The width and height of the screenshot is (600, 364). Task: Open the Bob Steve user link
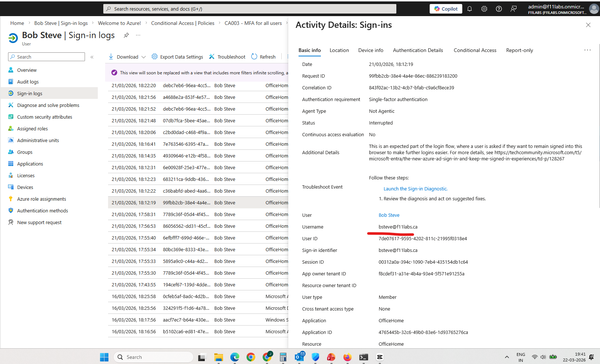(x=389, y=215)
